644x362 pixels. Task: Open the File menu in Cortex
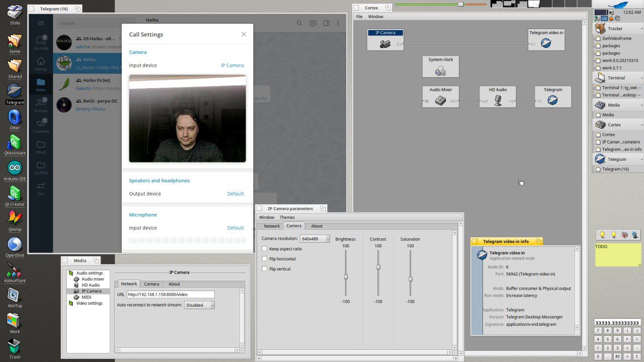point(359,17)
